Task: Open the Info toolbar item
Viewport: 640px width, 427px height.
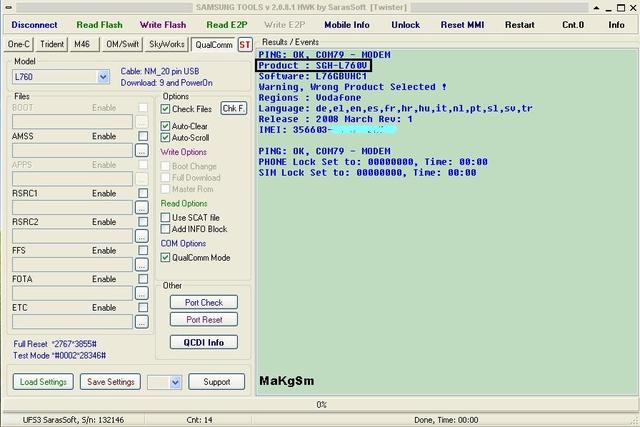Action: pyautogui.click(x=616, y=25)
